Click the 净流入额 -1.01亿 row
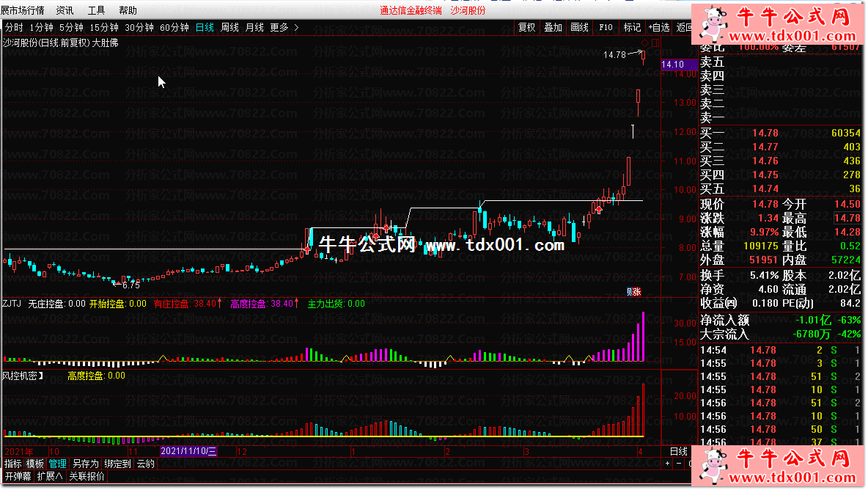The image size is (868, 490). pos(781,320)
